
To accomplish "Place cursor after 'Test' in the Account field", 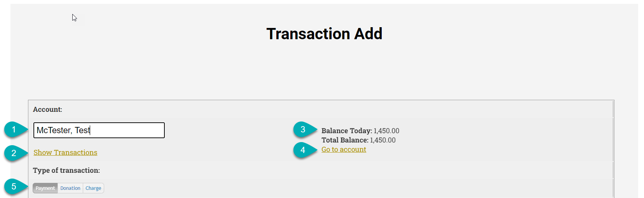I will click(x=90, y=130).
